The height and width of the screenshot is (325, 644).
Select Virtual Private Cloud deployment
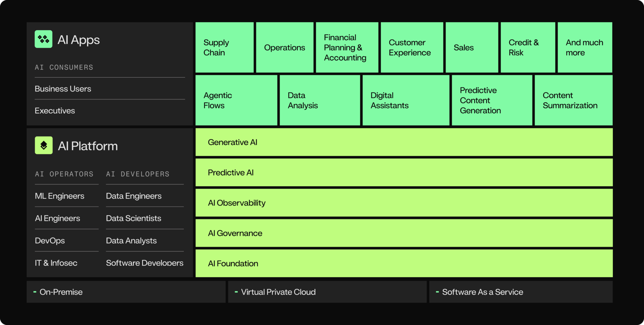327,292
